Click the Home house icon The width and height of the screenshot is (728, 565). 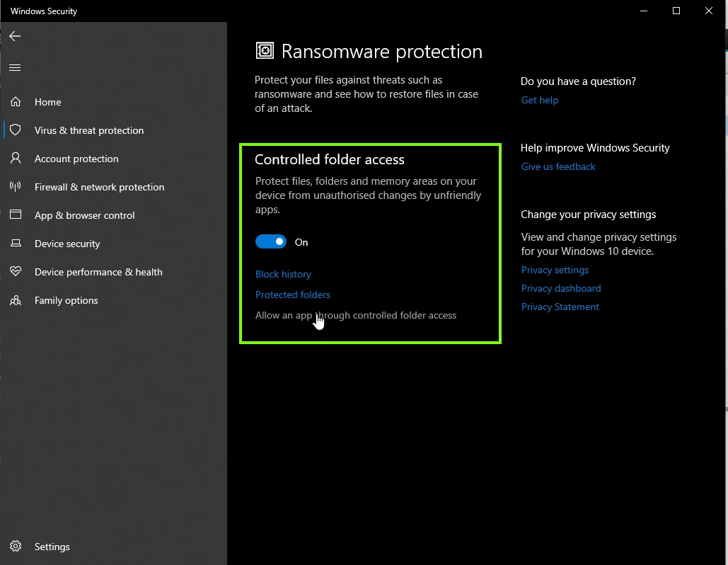pos(16,102)
